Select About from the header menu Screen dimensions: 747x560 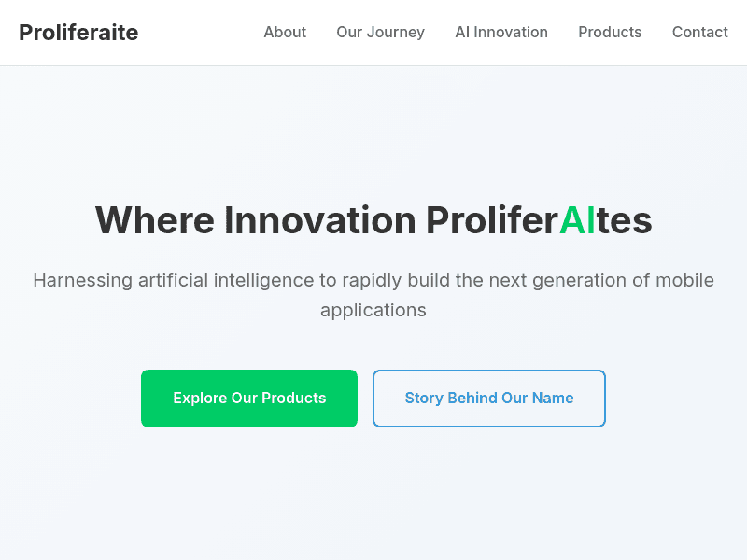pos(285,32)
